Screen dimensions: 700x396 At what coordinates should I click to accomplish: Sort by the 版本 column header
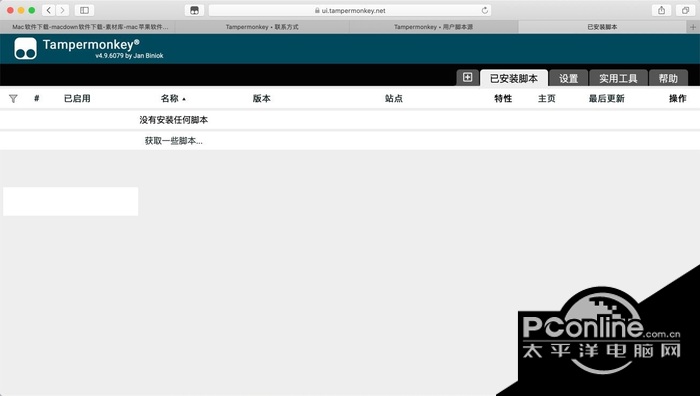click(x=262, y=98)
